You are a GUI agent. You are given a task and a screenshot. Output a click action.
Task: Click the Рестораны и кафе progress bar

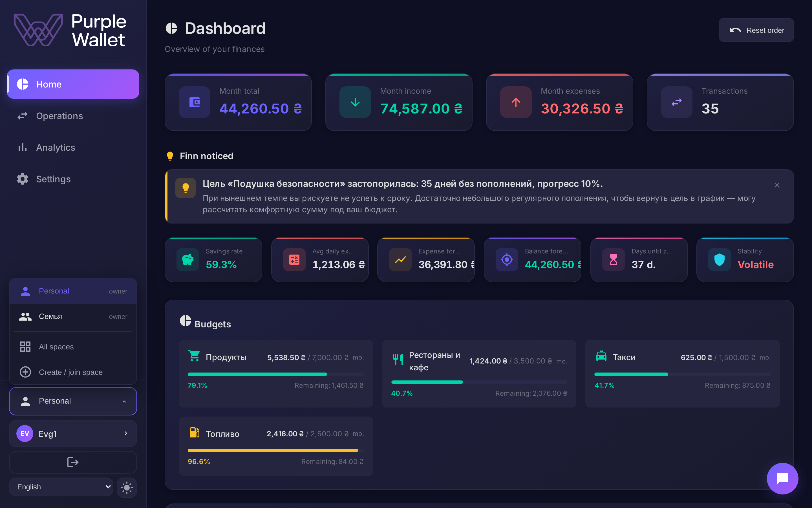coord(479,382)
